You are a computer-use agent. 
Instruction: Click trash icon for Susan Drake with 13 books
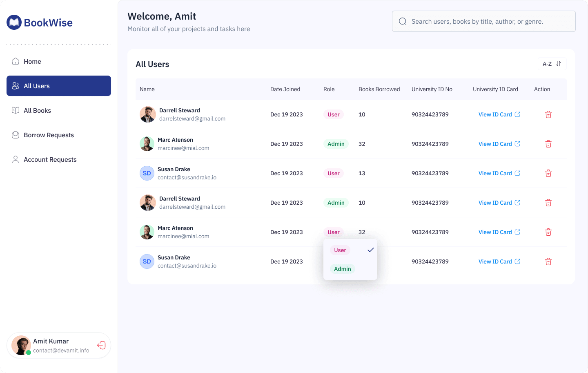[x=548, y=173]
